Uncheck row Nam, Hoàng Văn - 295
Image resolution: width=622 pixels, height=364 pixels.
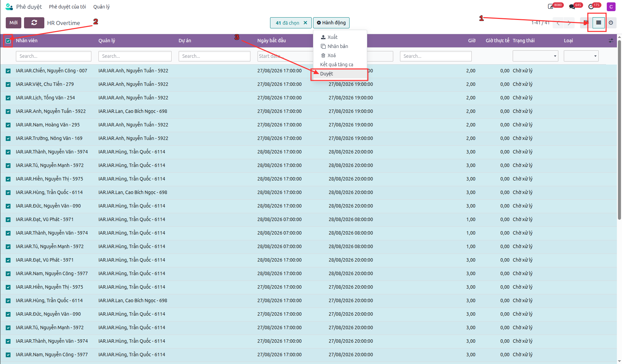click(x=8, y=125)
